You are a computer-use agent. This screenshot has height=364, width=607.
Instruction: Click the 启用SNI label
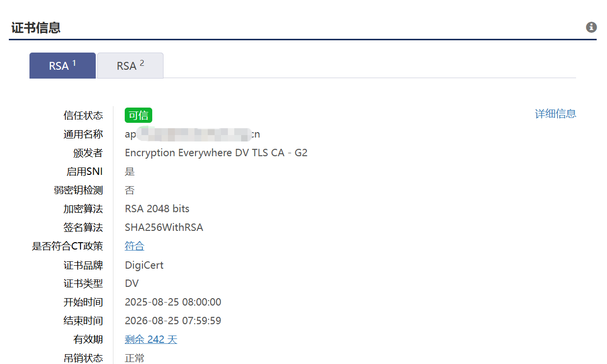click(84, 171)
